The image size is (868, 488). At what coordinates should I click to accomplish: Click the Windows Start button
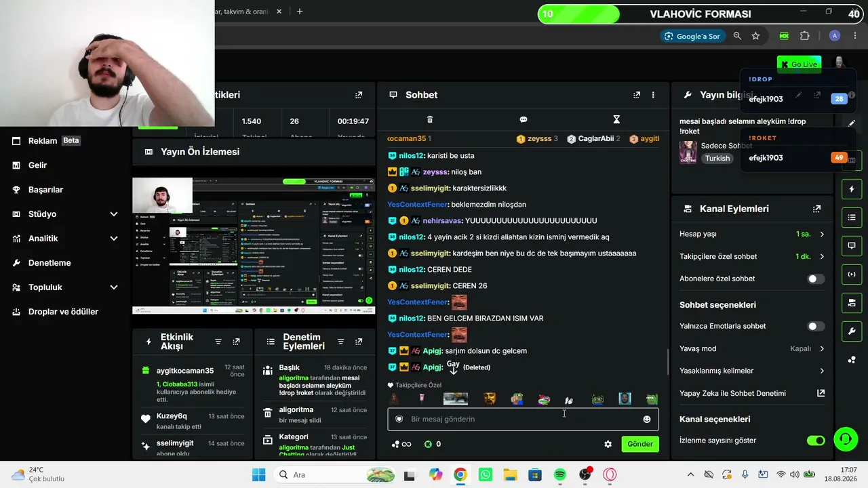(x=259, y=474)
